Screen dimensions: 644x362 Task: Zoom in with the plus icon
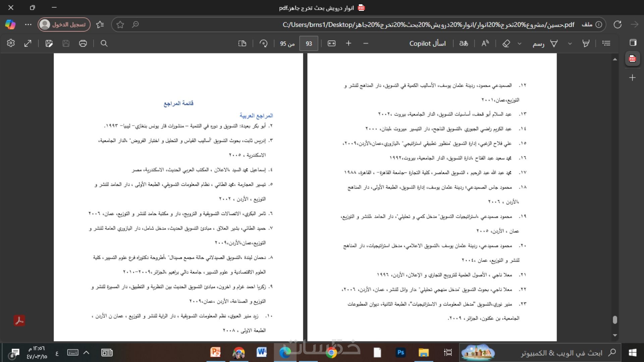tap(348, 43)
